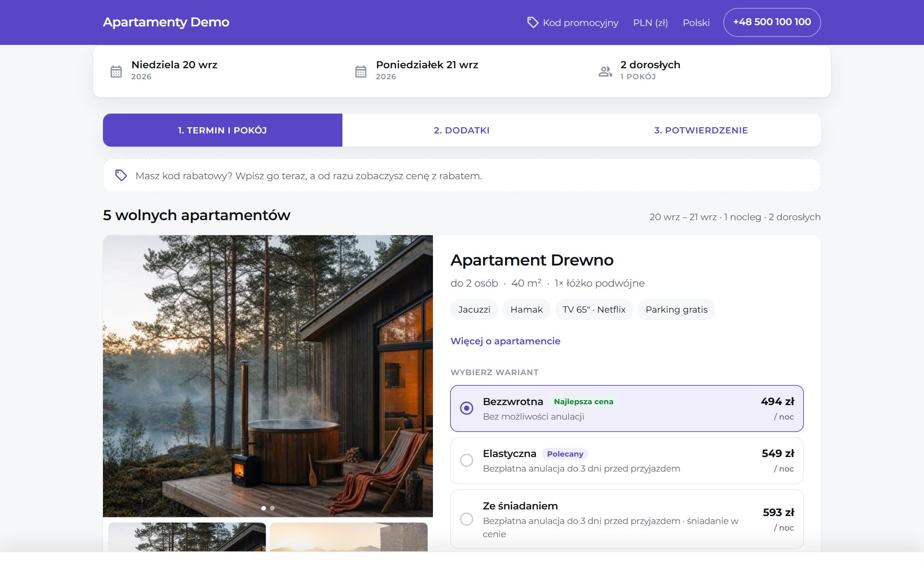The width and height of the screenshot is (924, 568).
Task: Go to the 2. Dodatki step
Action: [462, 130]
